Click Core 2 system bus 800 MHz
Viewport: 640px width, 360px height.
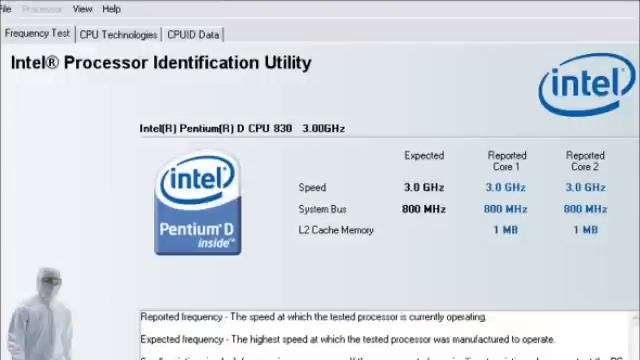pos(585,209)
